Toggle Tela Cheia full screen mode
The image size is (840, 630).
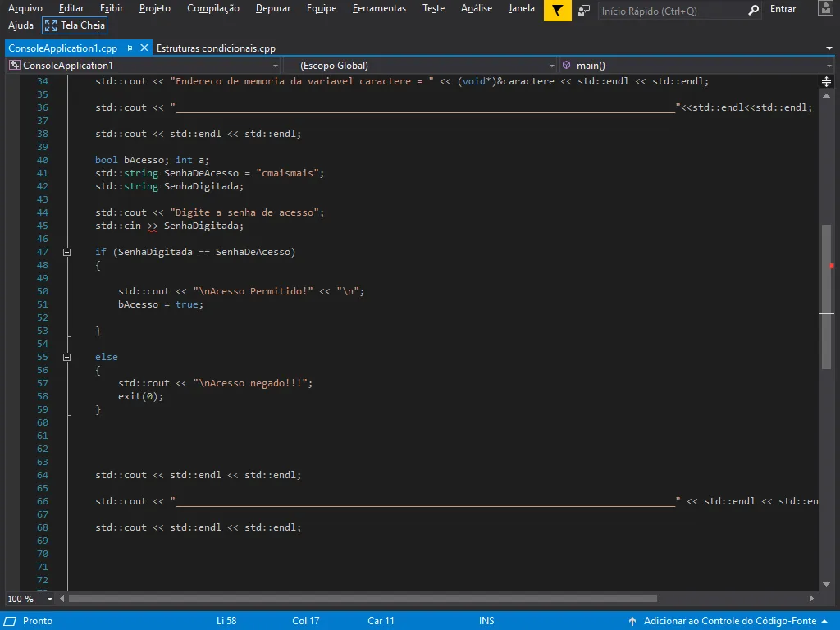75,25
